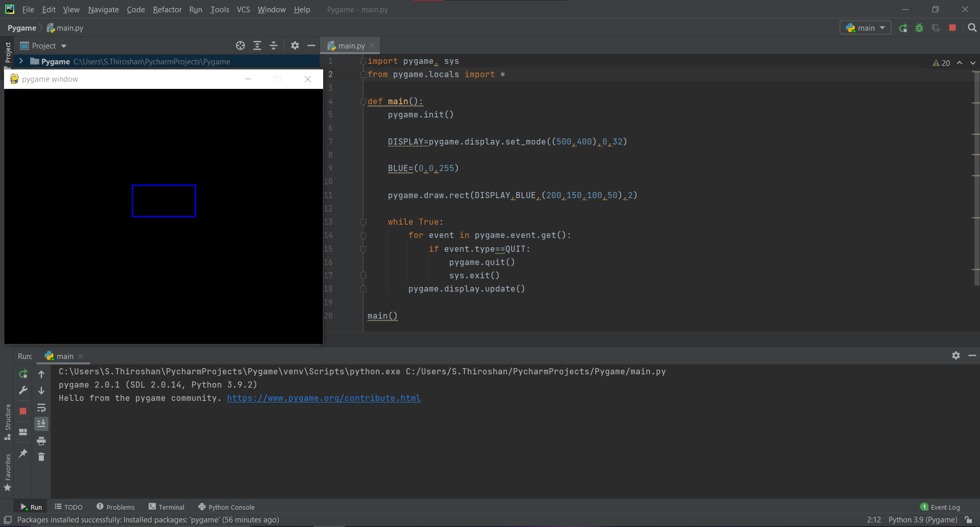Open Project panel settings gear
This screenshot has width=980, height=527.
295,45
